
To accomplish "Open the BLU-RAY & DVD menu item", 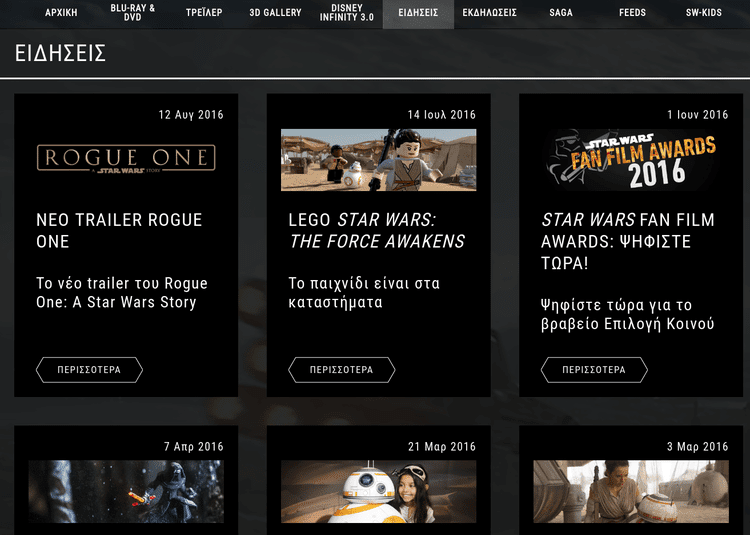I will click(x=132, y=13).
